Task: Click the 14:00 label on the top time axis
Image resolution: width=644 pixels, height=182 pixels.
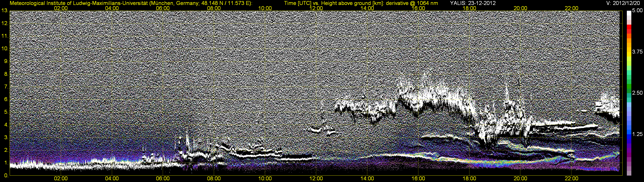Action: pos(367,8)
